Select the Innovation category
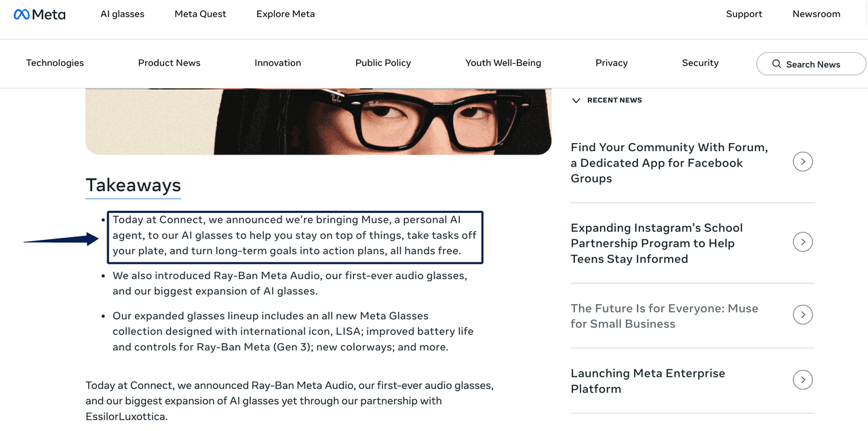 278,63
